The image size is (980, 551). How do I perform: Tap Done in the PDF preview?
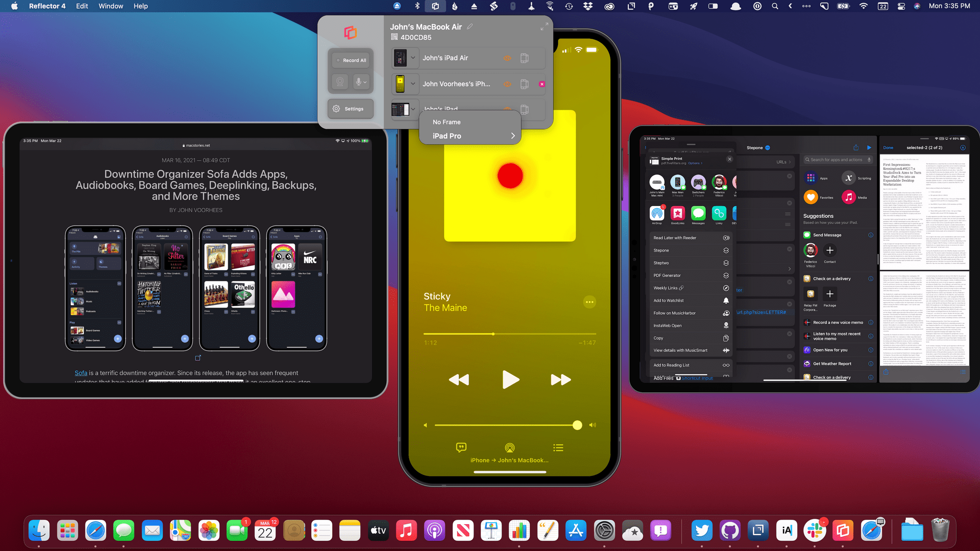(x=888, y=147)
